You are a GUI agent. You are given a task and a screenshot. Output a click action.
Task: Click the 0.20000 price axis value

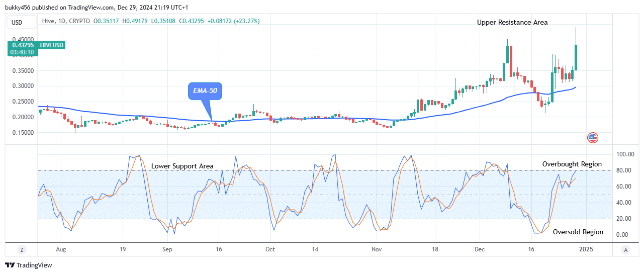(24, 117)
